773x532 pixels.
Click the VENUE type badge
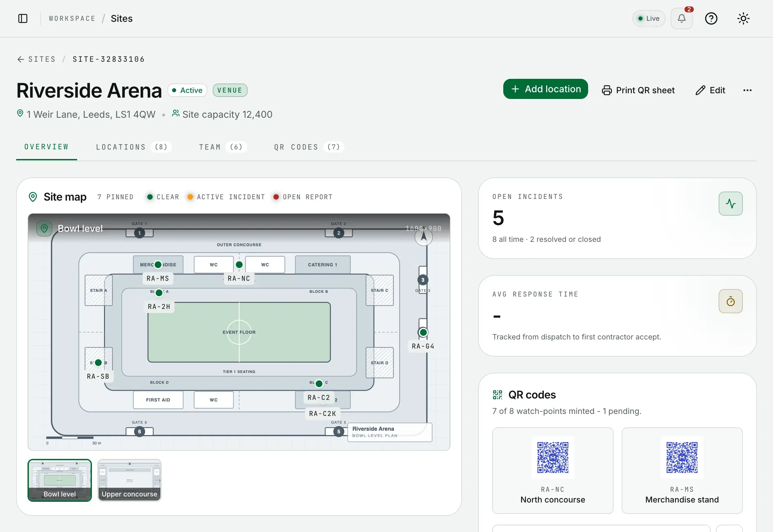(230, 90)
